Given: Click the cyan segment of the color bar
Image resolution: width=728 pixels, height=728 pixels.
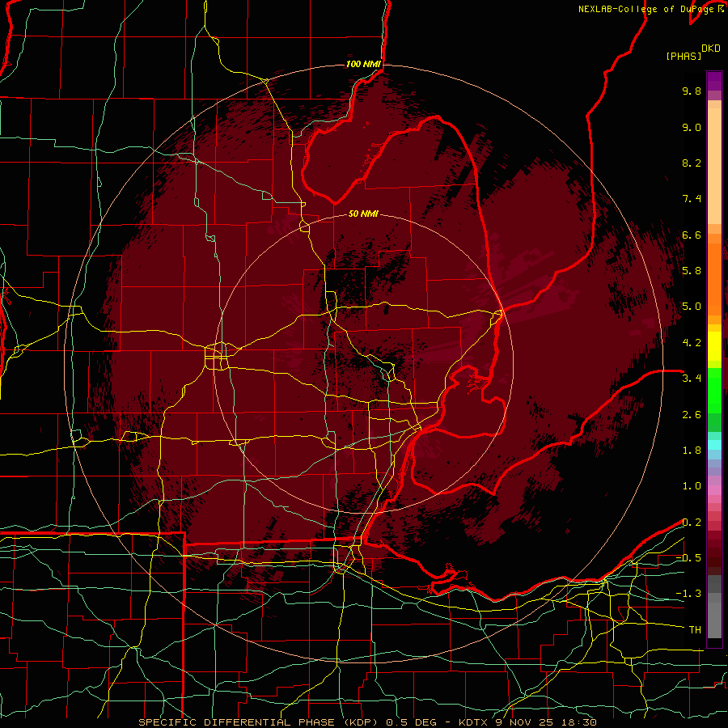Looking at the screenshot, I should [714, 445].
